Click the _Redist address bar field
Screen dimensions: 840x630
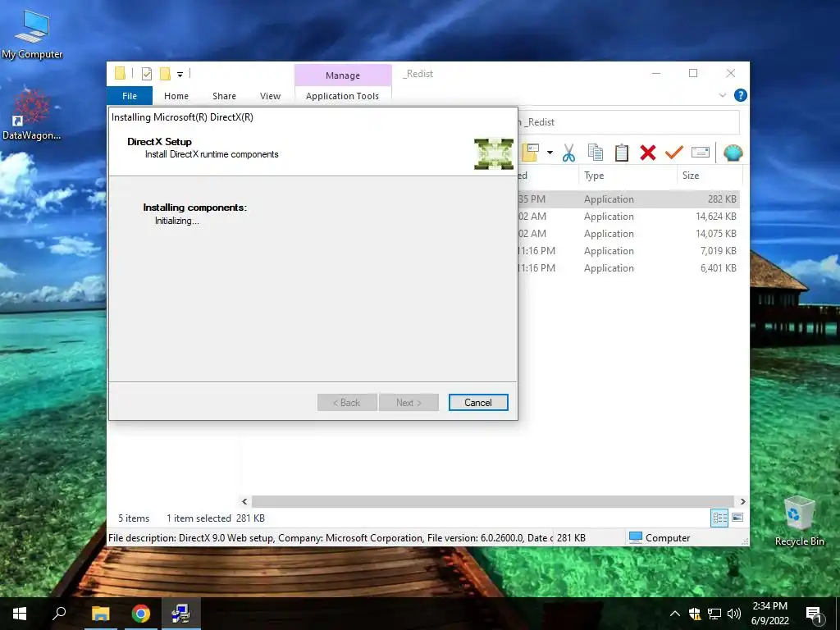pos(629,122)
